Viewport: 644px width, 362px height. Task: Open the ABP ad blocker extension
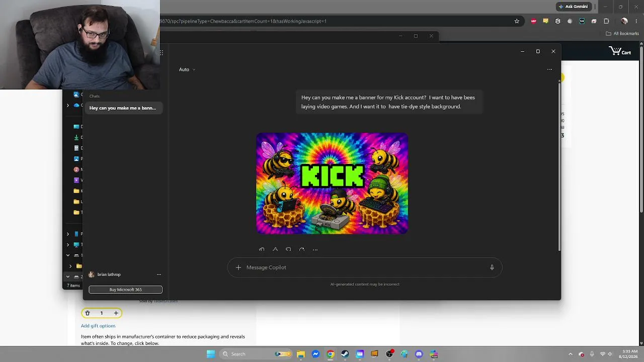tap(534, 21)
